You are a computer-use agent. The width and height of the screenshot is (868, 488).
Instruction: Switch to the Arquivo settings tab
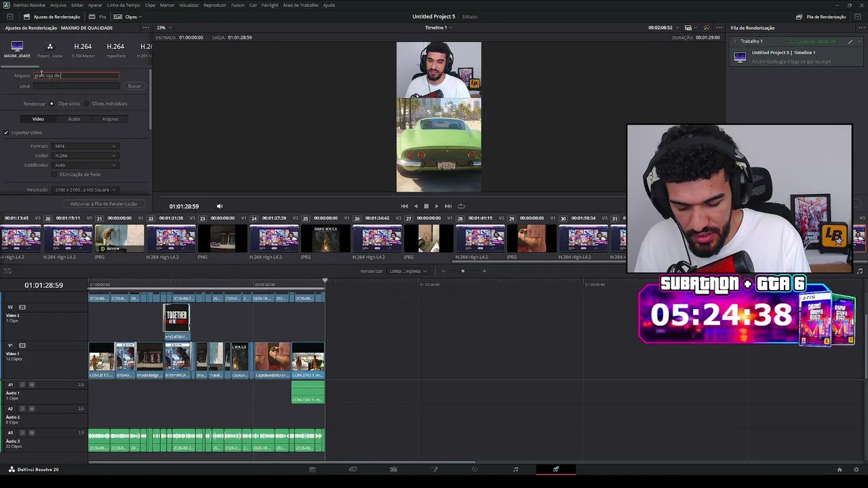coord(110,119)
